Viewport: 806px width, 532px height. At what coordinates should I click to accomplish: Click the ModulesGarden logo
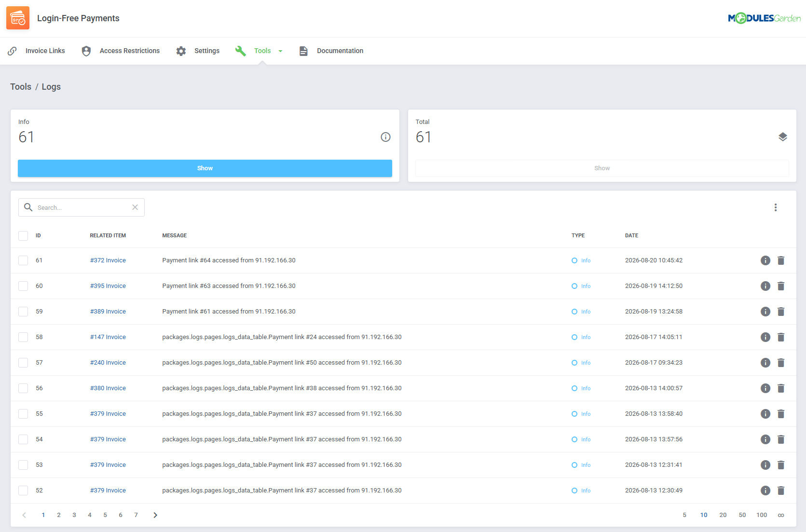pos(764,18)
